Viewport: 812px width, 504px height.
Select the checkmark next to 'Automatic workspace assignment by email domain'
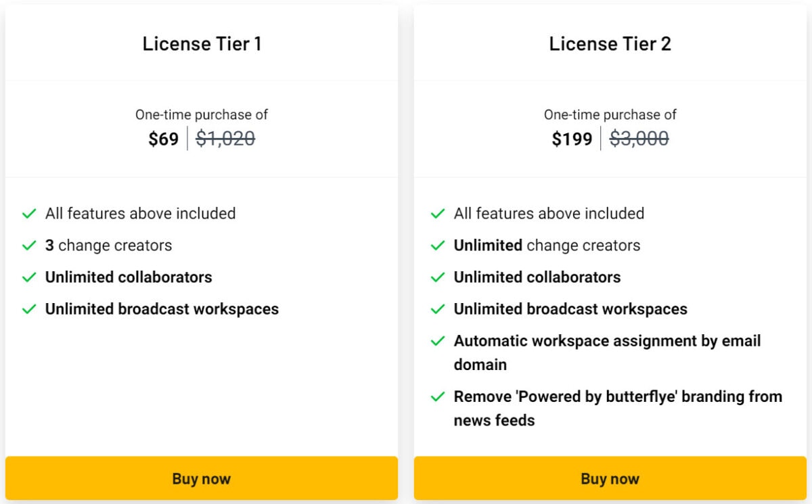click(437, 341)
